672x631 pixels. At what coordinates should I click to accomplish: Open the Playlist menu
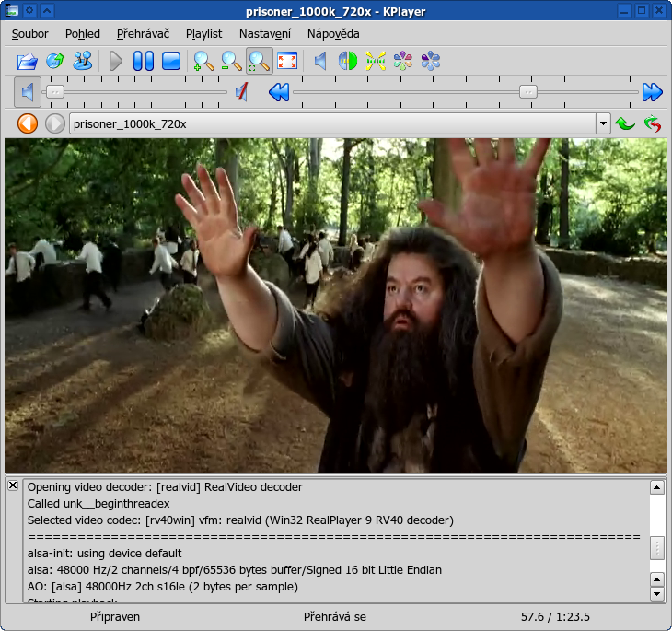[x=204, y=34]
